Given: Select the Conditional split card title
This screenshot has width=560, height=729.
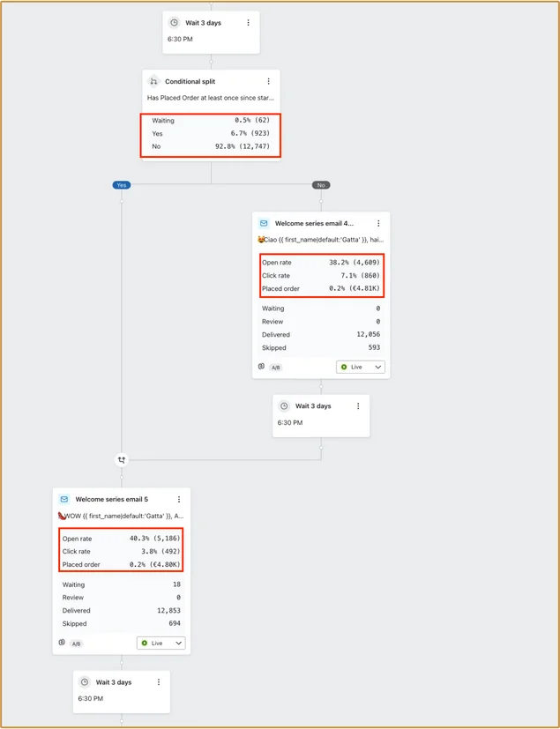Looking at the screenshot, I should click(190, 81).
